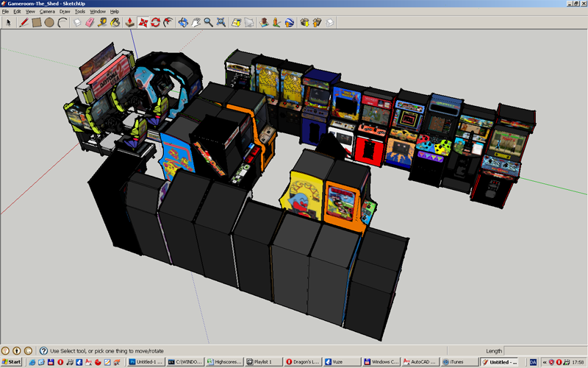Screen dimensions: 588x368
Task: Select the Rectangle drawing tool
Action: [x=36, y=23]
